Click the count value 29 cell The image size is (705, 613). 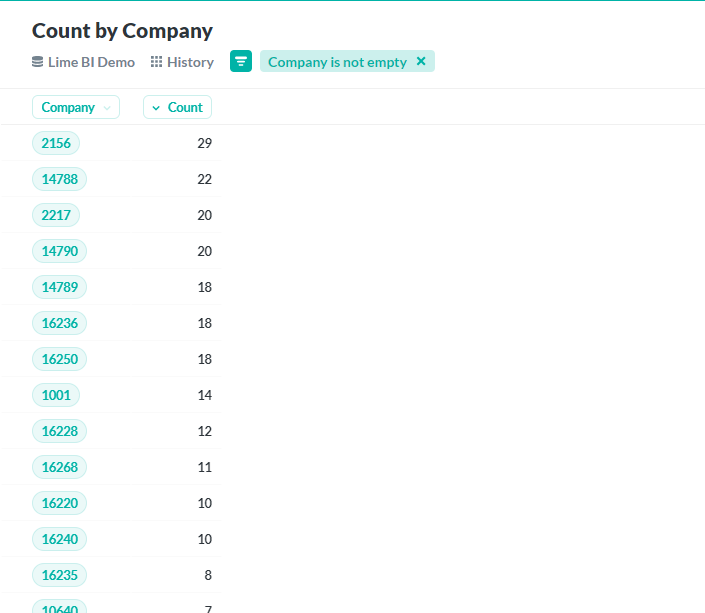coord(205,143)
